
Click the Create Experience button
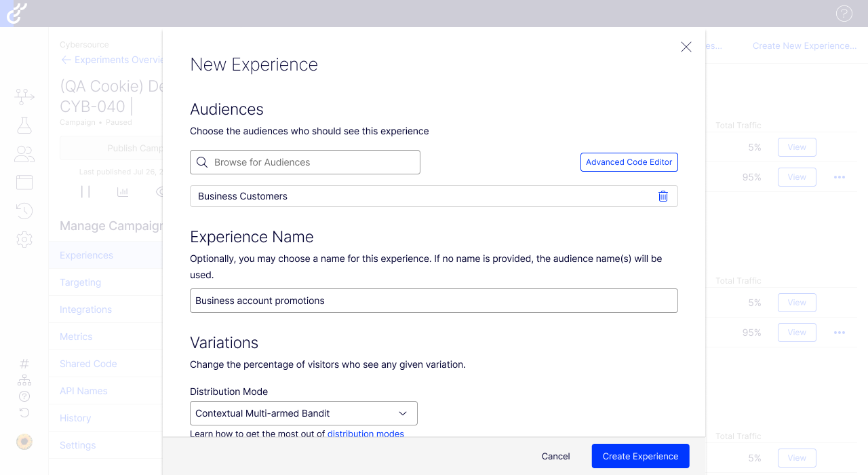[640, 456]
